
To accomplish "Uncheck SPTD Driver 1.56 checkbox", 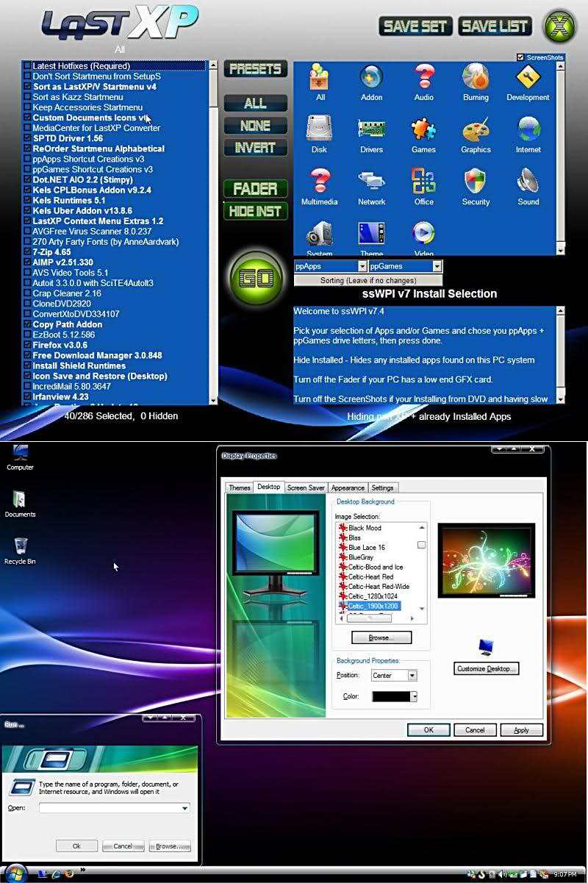I will pos(28,137).
